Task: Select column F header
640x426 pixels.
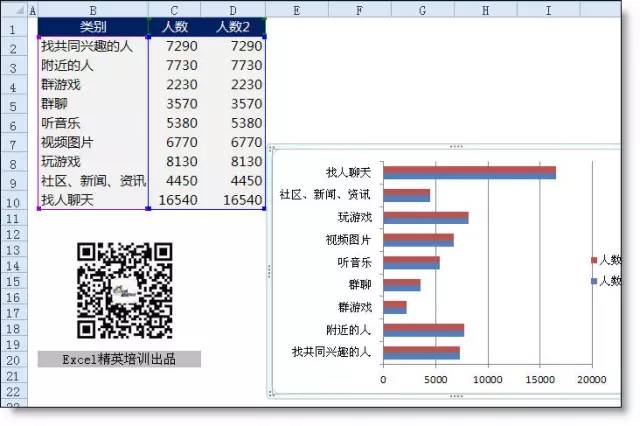Action: pyautogui.click(x=360, y=10)
